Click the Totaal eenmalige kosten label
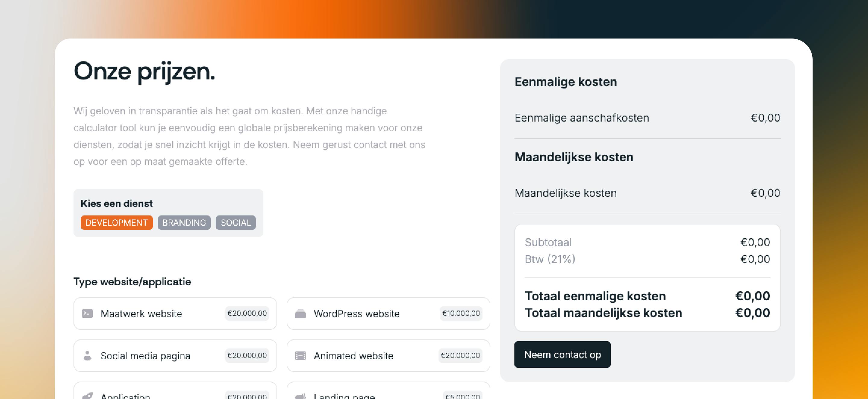Image resolution: width=868 pixels, height=399 pixels. click(595, 296)
